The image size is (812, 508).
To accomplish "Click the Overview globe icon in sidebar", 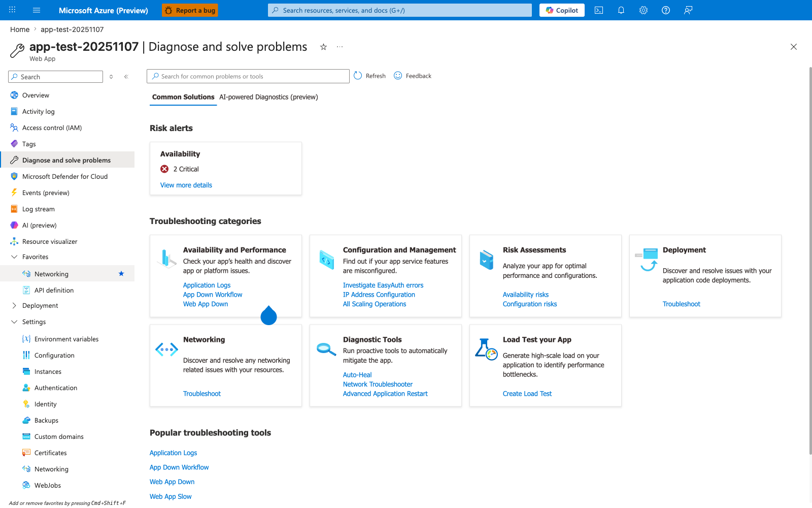I will tap(14, 95).
